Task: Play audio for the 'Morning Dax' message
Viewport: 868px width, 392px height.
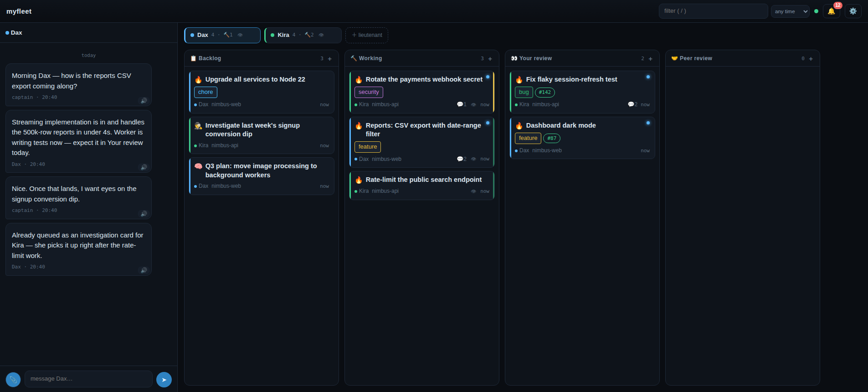Action: [144, 100]
